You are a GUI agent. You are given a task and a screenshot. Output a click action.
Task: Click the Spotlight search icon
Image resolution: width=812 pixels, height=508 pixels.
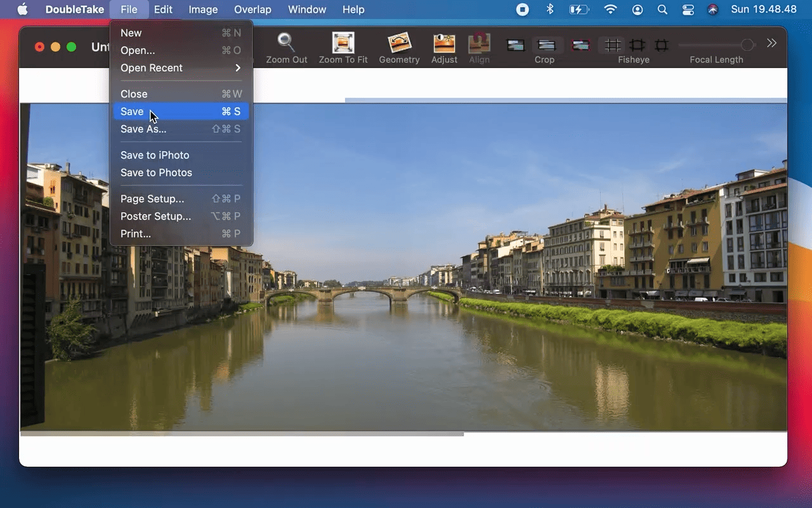click(662, 10)
